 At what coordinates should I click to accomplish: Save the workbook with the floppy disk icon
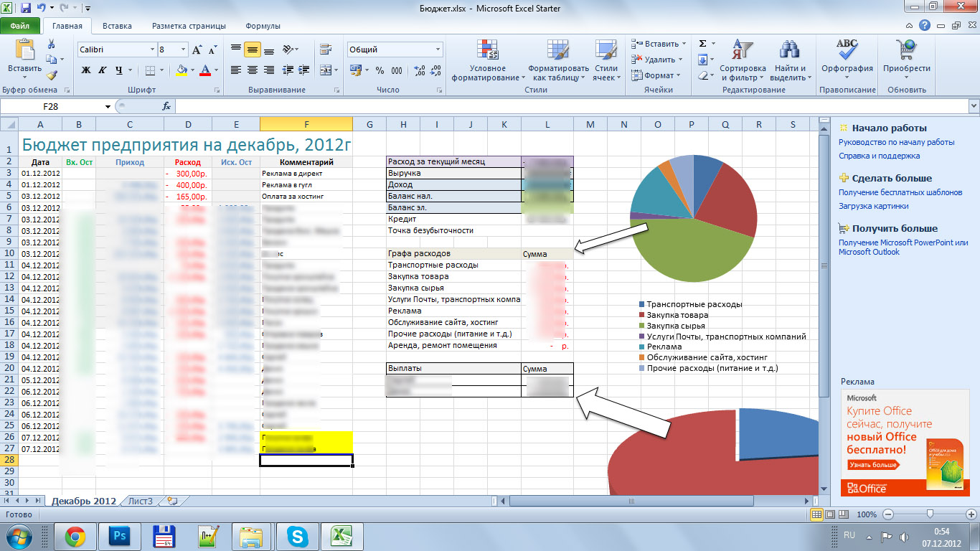[x=26, y=9]
